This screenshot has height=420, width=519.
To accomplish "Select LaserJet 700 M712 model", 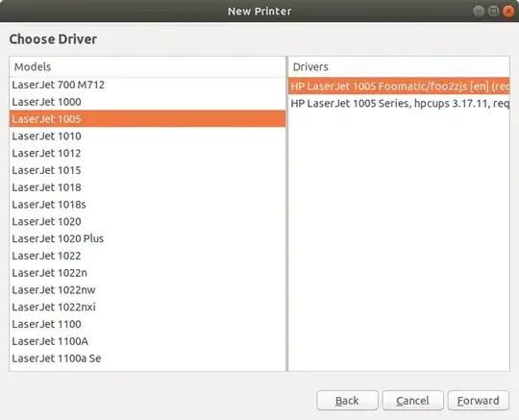I will pyautogui.click(x=147, y=86).
